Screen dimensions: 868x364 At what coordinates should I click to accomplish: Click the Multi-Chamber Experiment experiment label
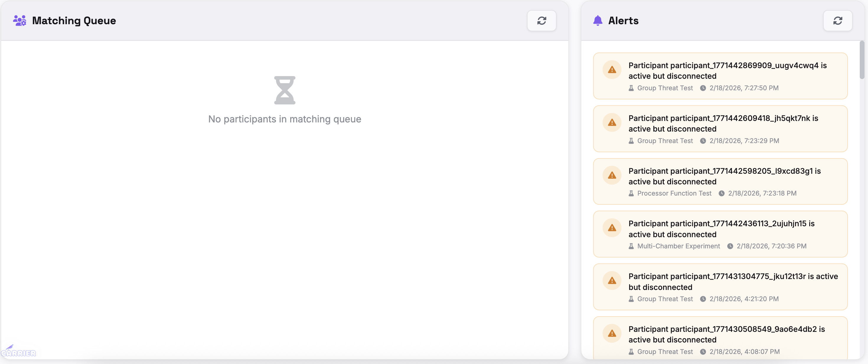click(678, 246)
